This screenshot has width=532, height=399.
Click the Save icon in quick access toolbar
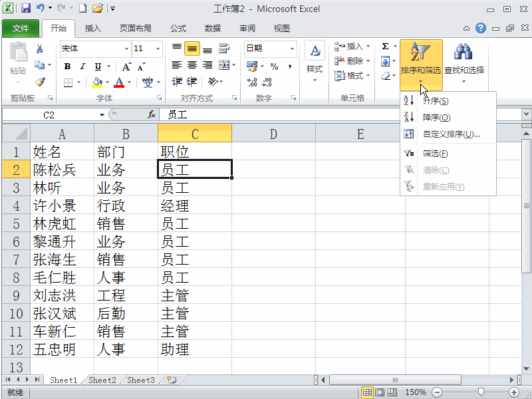coord(26,8)
